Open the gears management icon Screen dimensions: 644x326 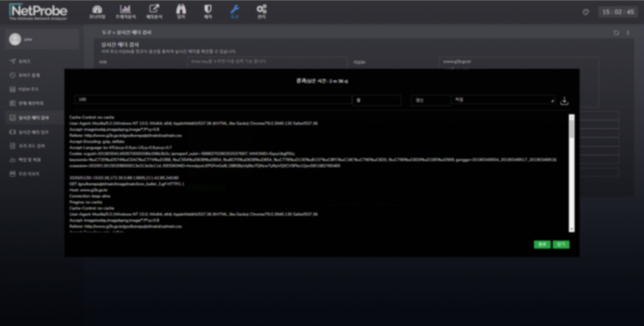pos(262,11)
